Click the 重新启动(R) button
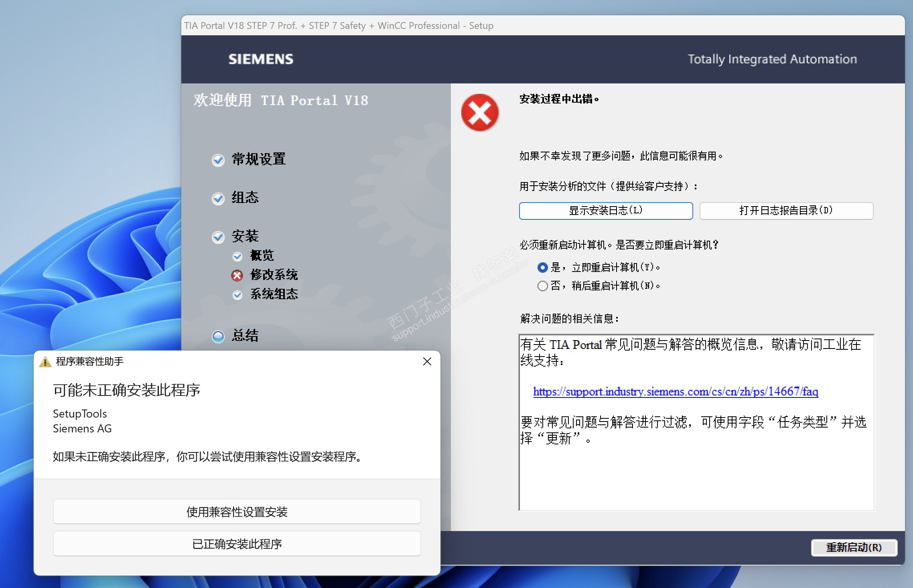913x588 pixels. (x=854, y=547)
